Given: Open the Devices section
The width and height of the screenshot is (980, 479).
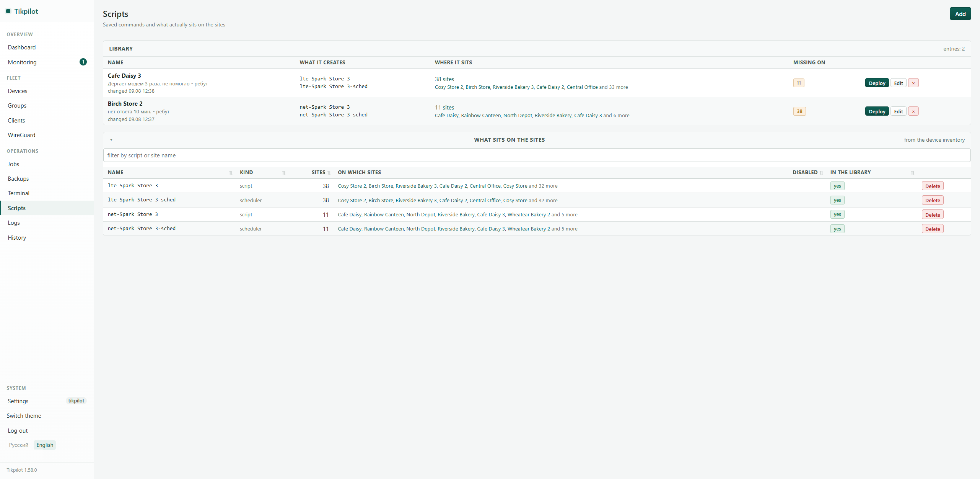Looking at the screenshot, I should point(47,91).
